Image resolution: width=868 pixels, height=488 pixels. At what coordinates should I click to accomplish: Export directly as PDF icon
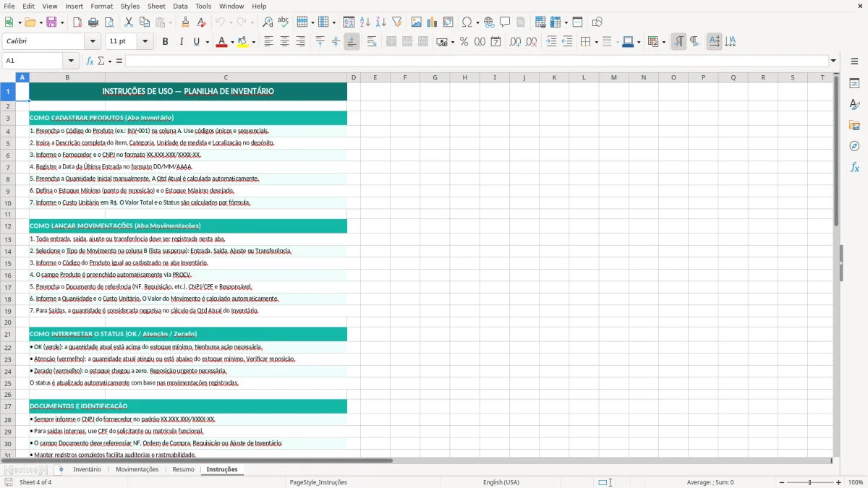point(77,22)
